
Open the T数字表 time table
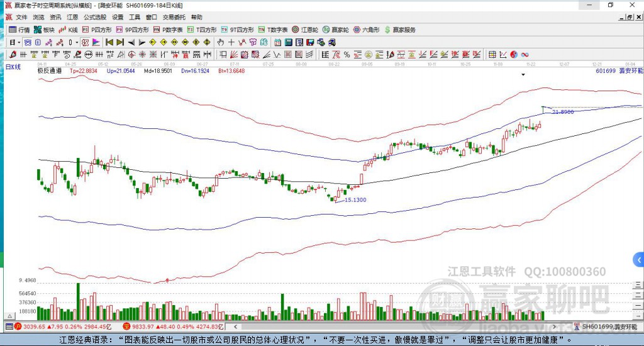(x=273, y=30)
